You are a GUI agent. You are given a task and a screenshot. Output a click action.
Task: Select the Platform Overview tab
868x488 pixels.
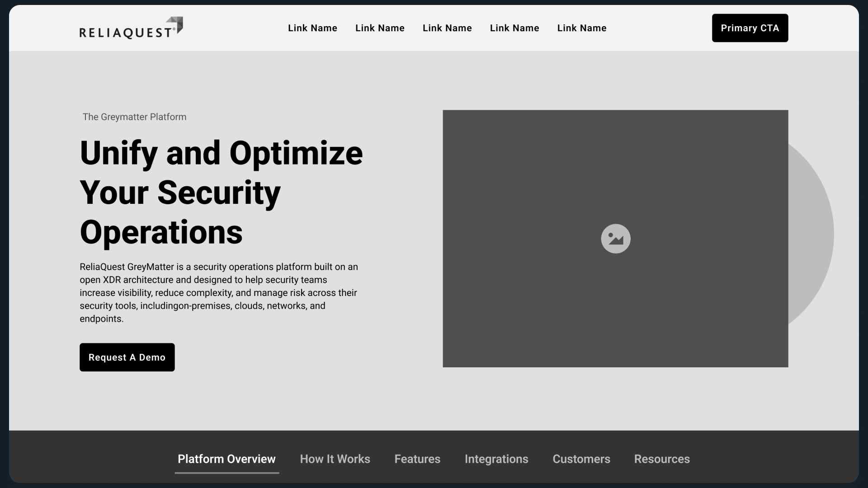(x=226, y=459)
